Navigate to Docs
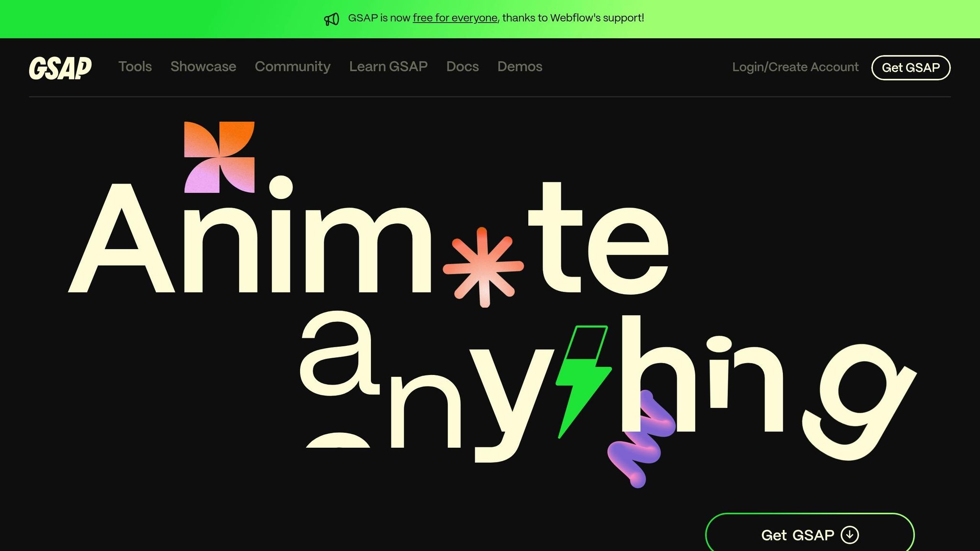Image resolution: width=980 pixels, height=551 pixels. pyautogui.click(x=462, y=66)
